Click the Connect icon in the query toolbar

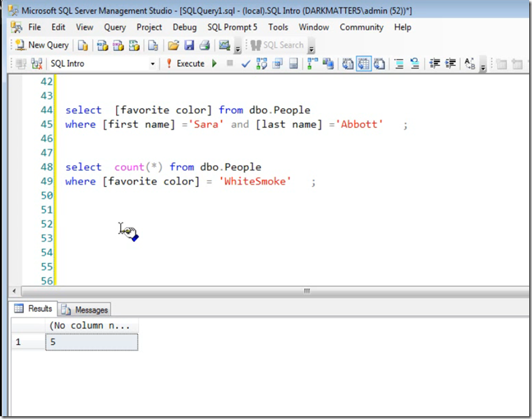click(x=21, y=64)
